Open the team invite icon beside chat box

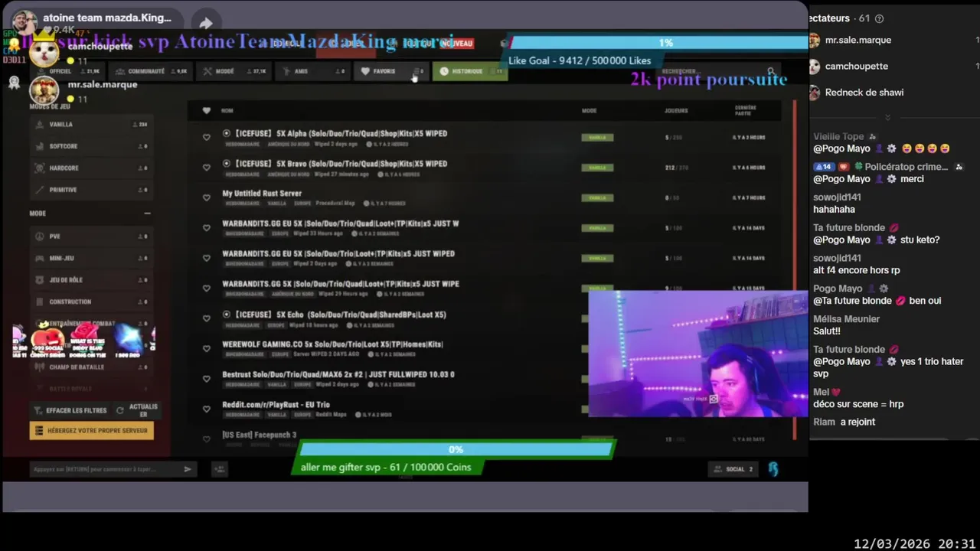pyautogui.click(x=219, y=469)
